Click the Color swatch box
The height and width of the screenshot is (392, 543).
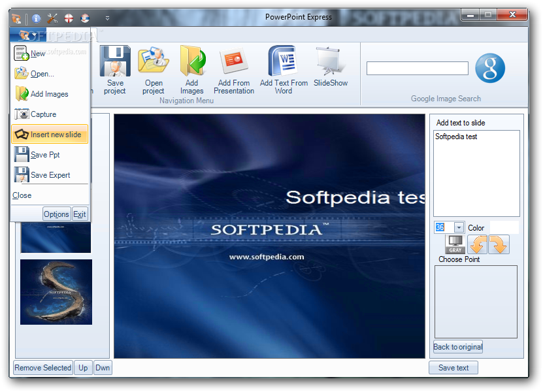(x=504, y=227)
